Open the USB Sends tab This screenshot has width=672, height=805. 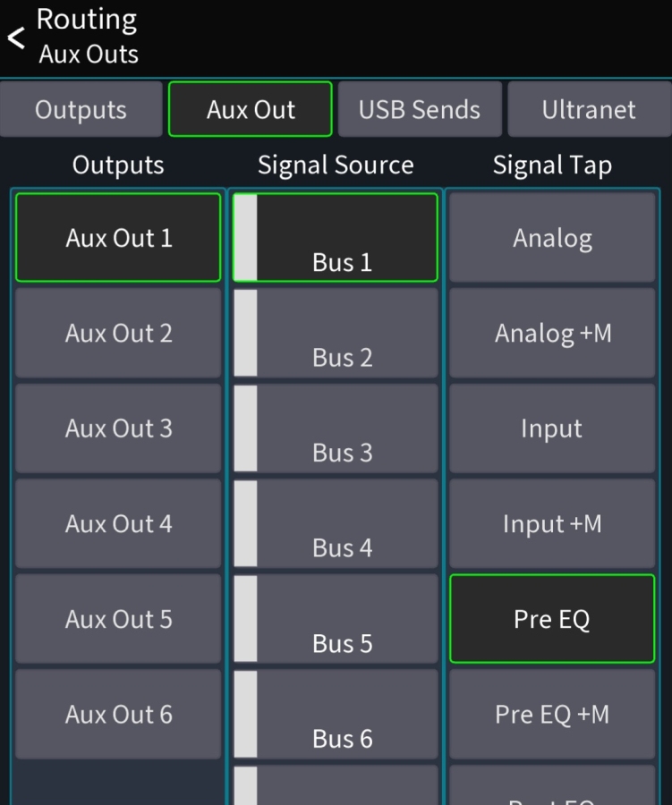pyautogui.click(x=419, y=110)
